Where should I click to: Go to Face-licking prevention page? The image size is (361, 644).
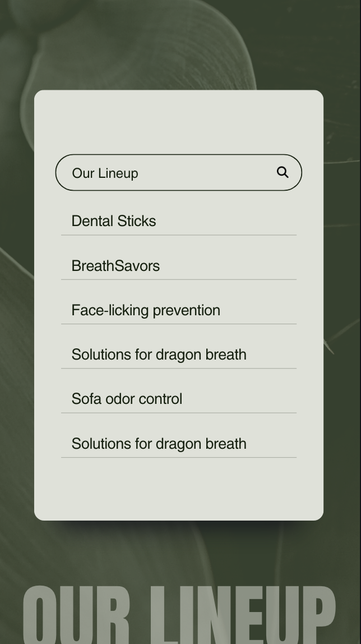coord(146,310)
